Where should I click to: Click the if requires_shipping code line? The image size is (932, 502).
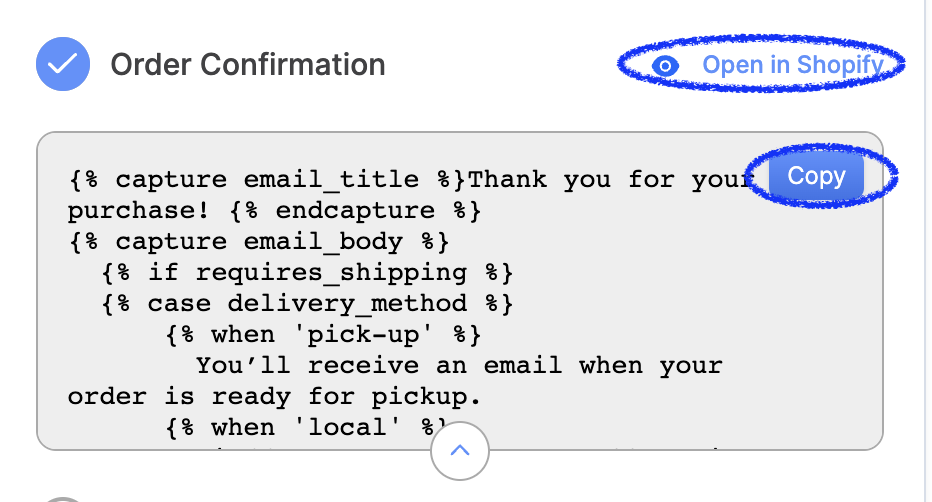coord(307,273)
